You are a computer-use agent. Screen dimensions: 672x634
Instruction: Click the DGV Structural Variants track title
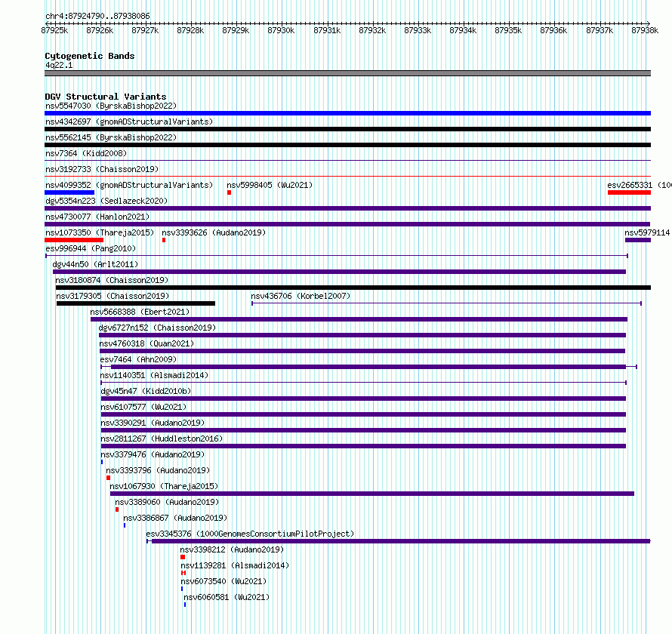(x=106, y=97)
